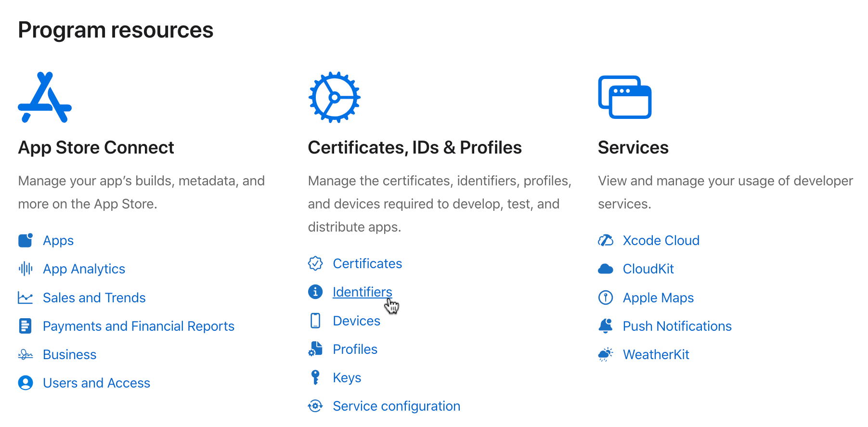The image size is (868, 427).
Task: Click the App Analytics waveform icon
Action: click(26, 269)
